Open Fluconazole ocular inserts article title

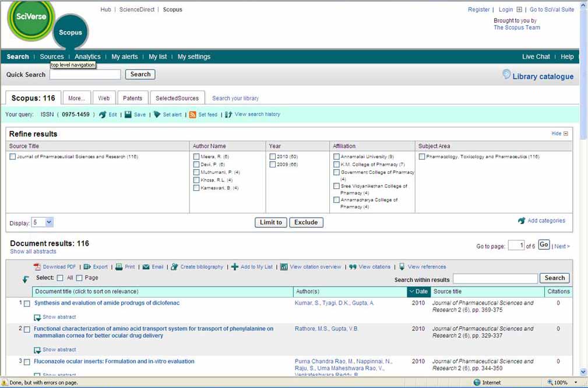coord(114,361)
